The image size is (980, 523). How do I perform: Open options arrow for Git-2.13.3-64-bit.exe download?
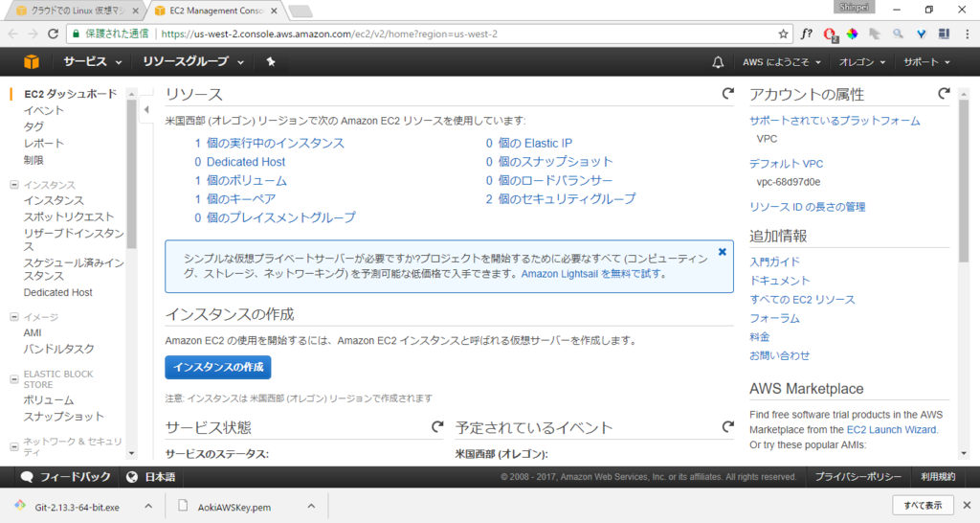tap(148, 506)
